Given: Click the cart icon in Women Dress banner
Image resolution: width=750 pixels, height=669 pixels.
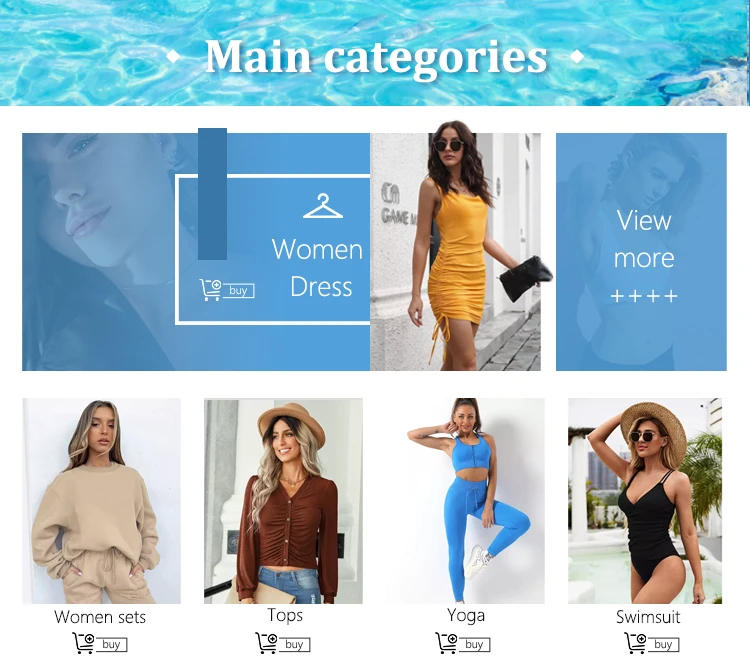Looking at the screenshot, I should (210, 290).
